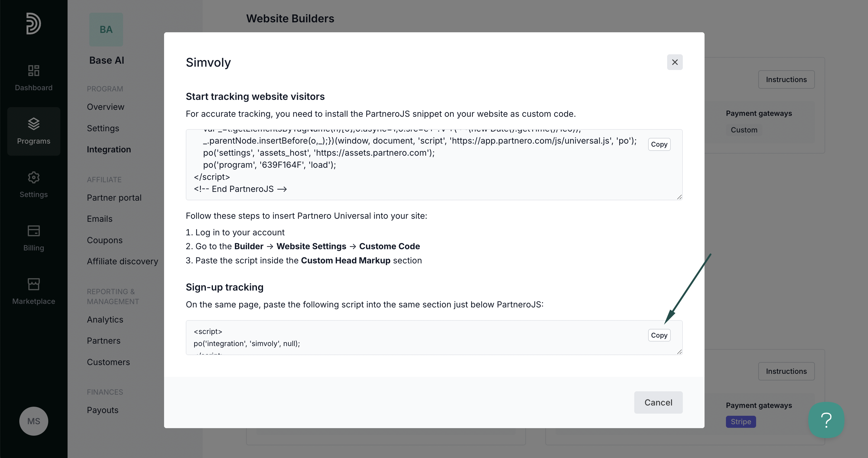Open Payouts menu item
Viewport: 868px width, 458px height.
(103, 410)
